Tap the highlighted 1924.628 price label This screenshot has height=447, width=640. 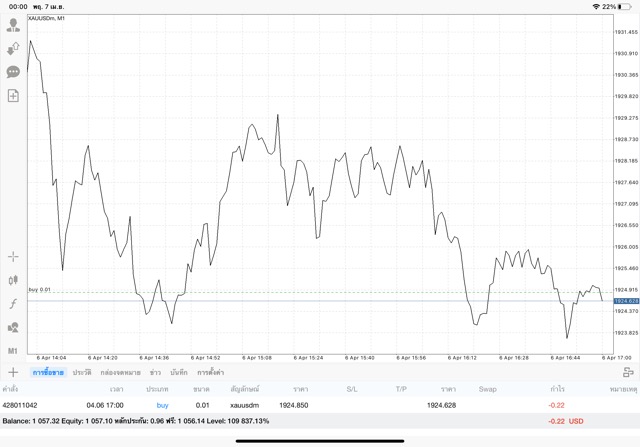pyautogui.click(x=626, y=300)
